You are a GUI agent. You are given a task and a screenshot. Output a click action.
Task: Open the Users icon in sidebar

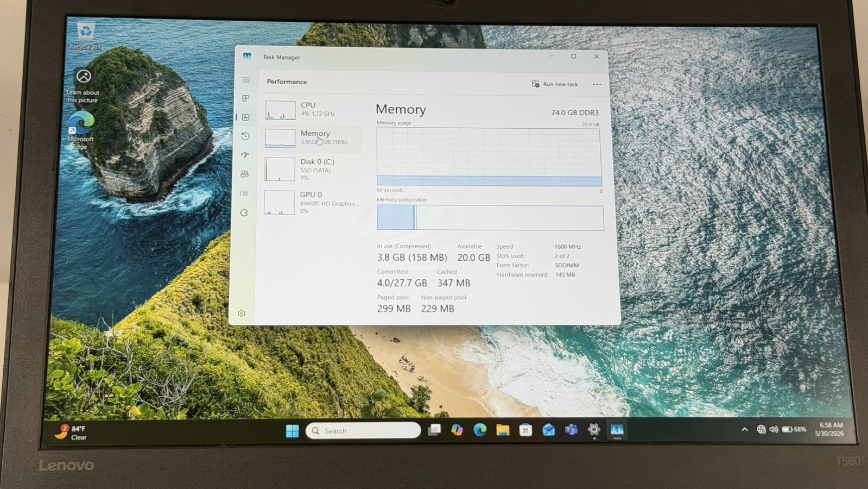pyautogui.click(x=245, y=174)
